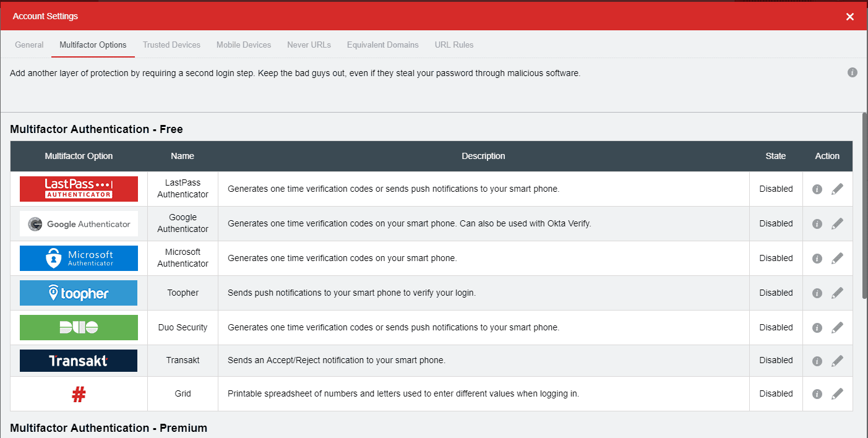Open info for Google Authenticator row

(x=817, y=224)
